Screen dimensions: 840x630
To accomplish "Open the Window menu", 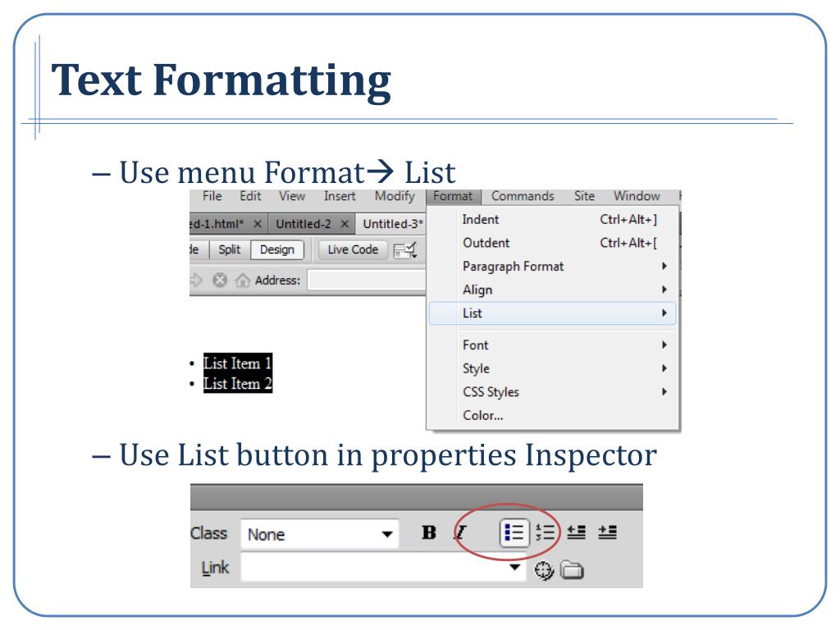I will pos(637,196).
